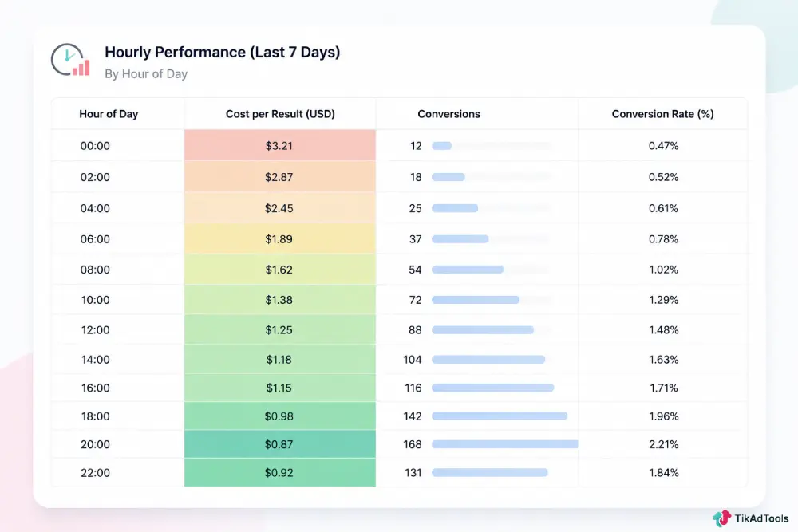The height and width of the screenshot is (532, 798).
Task: Select the 14:00 hour row label
Action: coord(95,360)
